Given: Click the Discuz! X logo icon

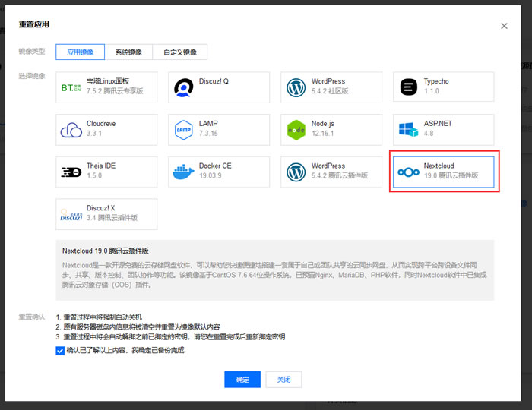Looking at the screenshot, I should coord(71,214).
